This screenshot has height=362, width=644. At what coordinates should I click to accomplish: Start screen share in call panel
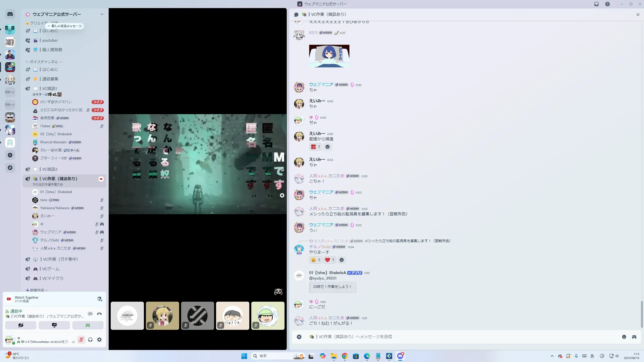54,325
